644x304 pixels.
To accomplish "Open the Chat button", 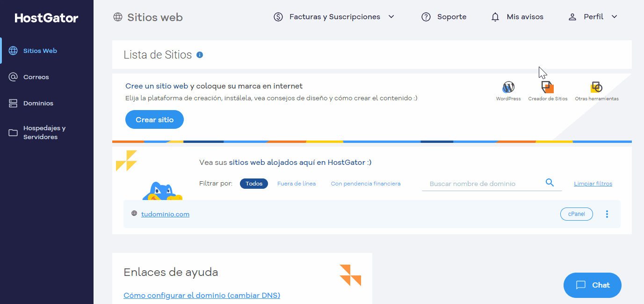I will [593, 285].
